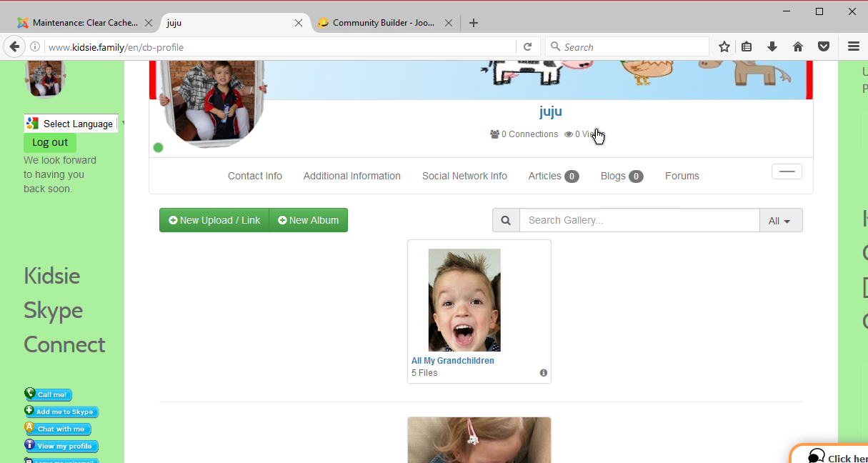Open the Firefox hamburger menu
The image size is (868, 463).
(854, 47)
